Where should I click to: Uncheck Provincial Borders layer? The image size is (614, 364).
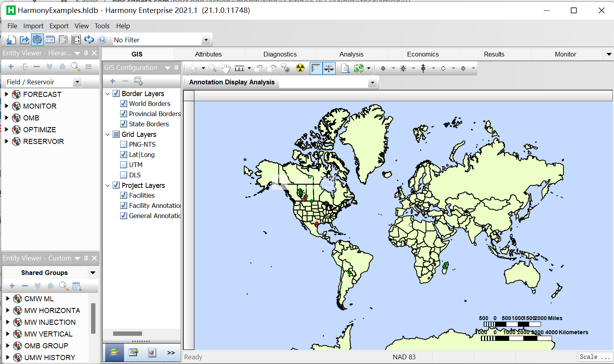click(x=124, y=114)
